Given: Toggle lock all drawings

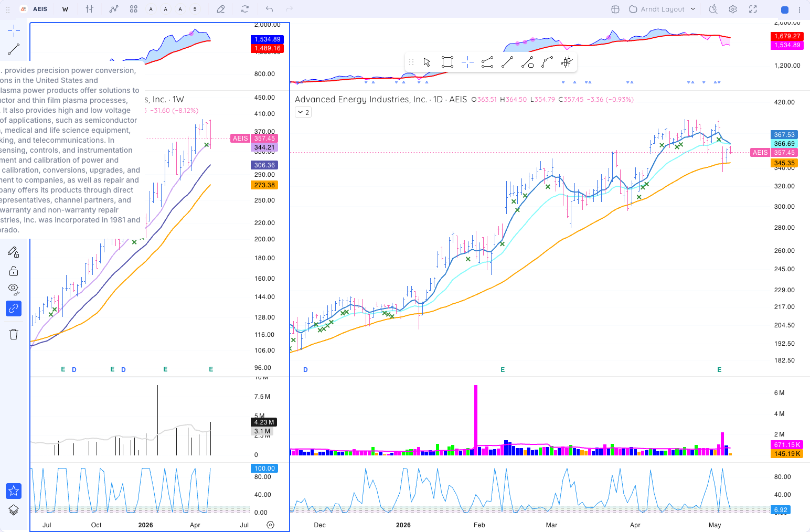Looking at the screenshot, I should pos(14,271).
